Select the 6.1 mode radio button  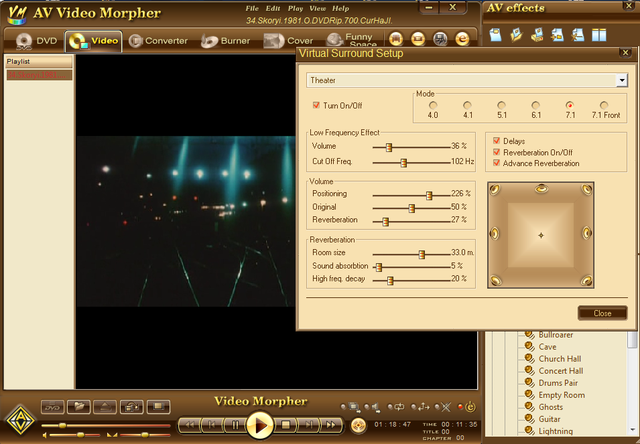pyautogui.click(x=536, y=105)
